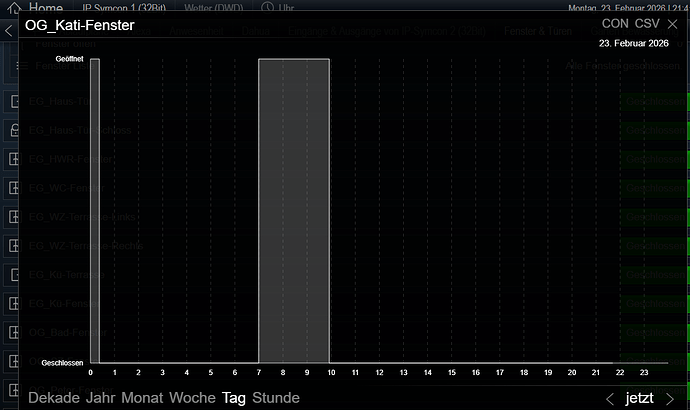
Task: Select the Tag time range
Action: [x=234, y=398]
